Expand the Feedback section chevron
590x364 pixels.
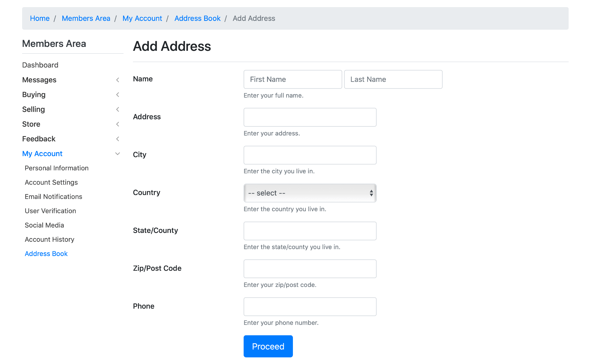(x=118, y=139)
